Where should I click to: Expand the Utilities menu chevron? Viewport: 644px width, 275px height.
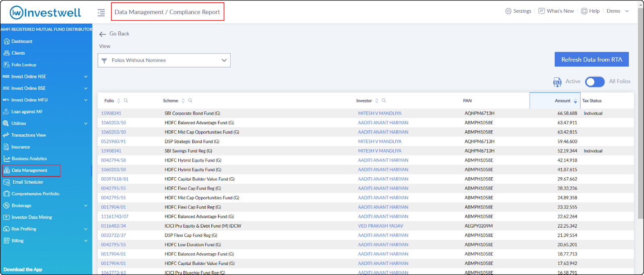coord(86,124)
